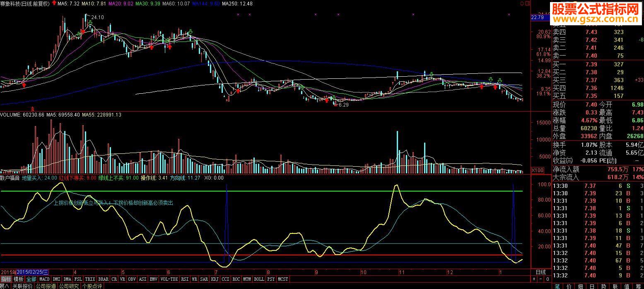Open the 个股点评 tab
Screen dimensions: 644x289
point(92,286)
